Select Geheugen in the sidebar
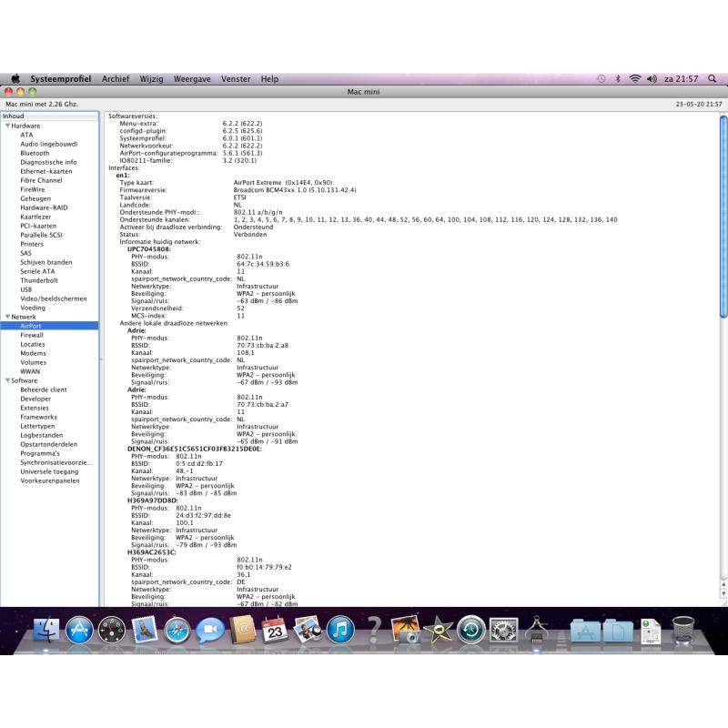This screenshot has height=728, width=728. tap(35, 198)
